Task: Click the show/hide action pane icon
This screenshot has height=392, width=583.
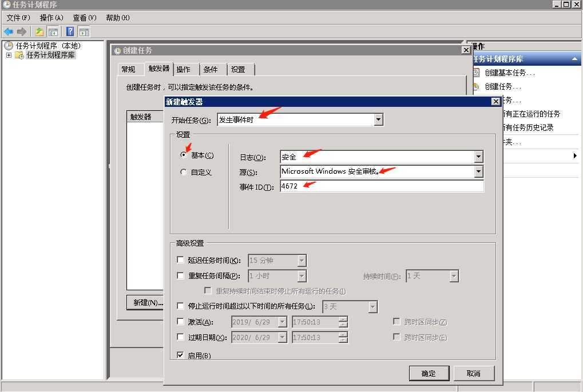Action: tap(85, 32)
